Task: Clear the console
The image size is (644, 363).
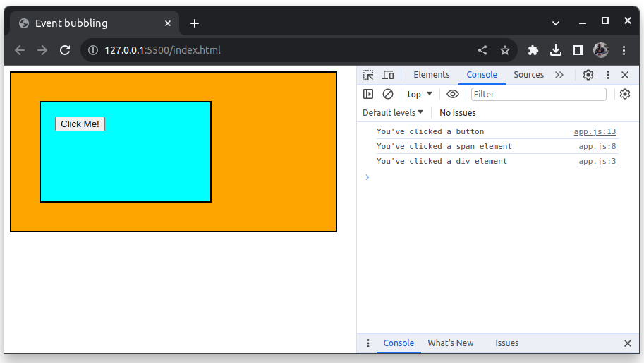Action: 388,94
